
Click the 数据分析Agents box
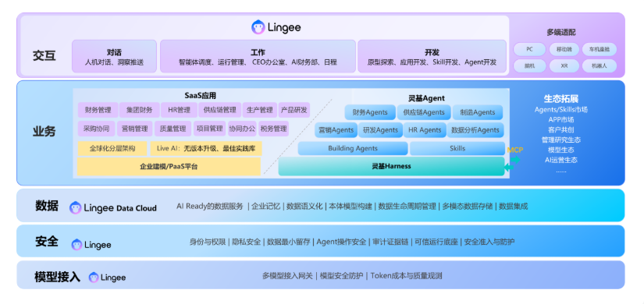tap(475, 130)
